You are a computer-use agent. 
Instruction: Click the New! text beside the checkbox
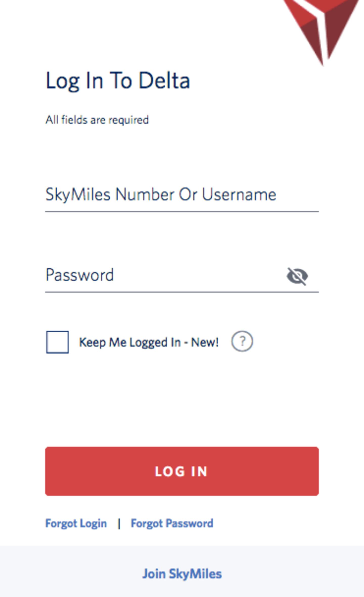click(205, 342)
